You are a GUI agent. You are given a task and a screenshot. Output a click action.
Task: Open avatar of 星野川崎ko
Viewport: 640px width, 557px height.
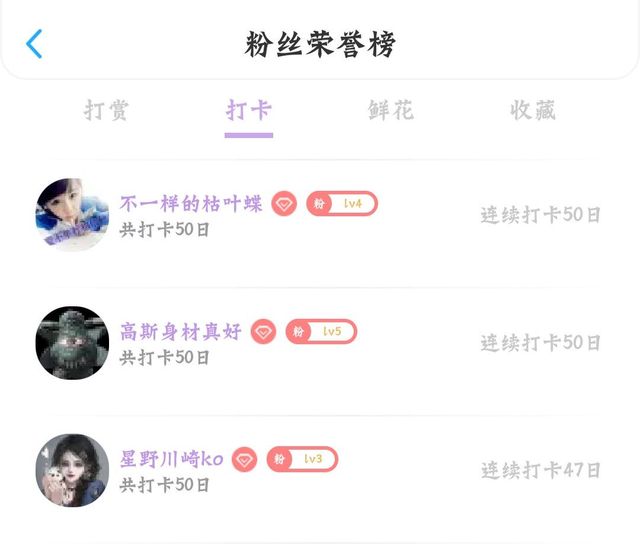pos(72,470)
